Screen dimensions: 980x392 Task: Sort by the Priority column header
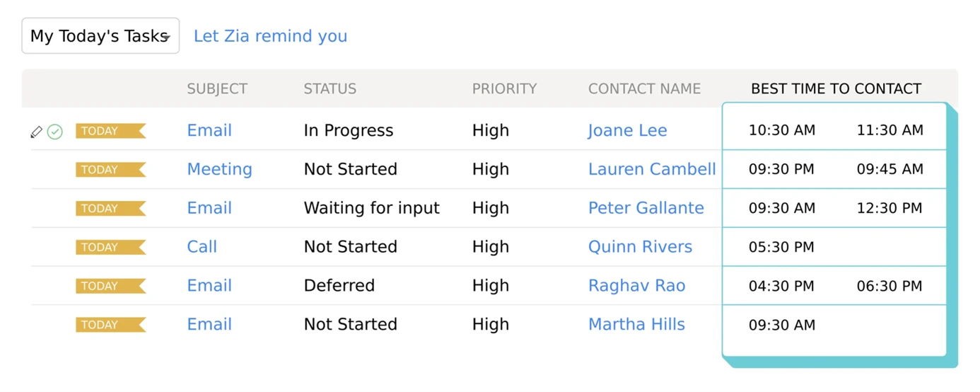pos(504,89)
